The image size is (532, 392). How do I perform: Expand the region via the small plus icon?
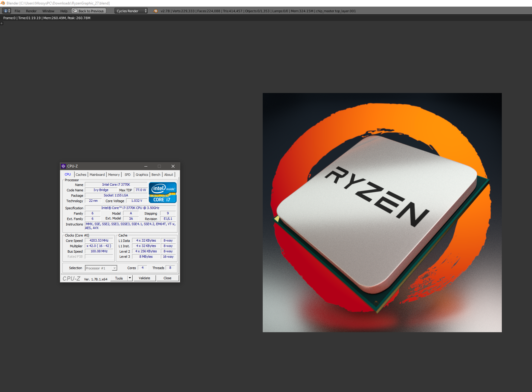[x=1, y=23]
